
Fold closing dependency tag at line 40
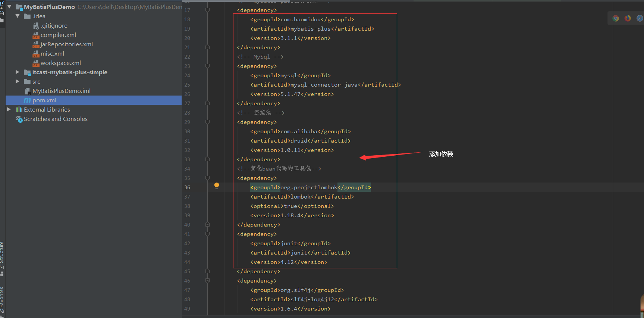[x=207, y=225]
